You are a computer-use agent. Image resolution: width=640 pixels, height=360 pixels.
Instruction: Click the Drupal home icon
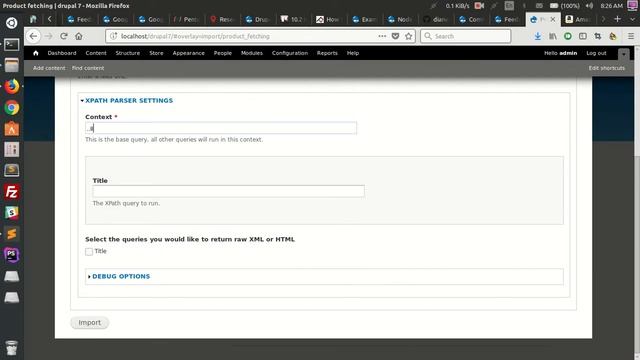(36, 53)
